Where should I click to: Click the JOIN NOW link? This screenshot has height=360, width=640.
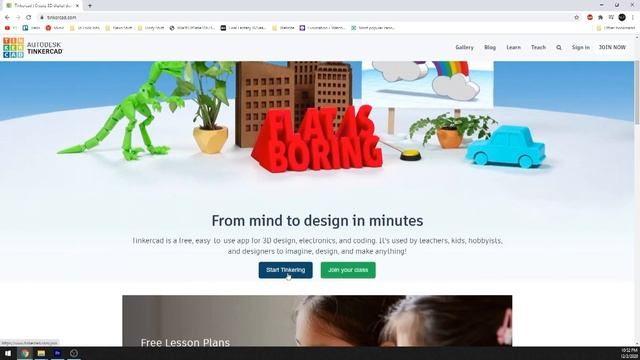click(612, 47)
